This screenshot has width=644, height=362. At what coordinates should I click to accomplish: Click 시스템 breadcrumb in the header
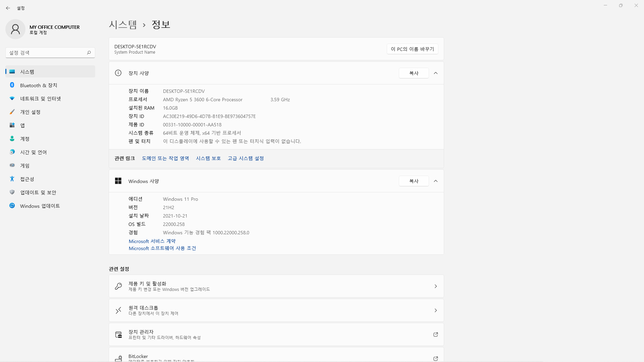(x=123, y=24)
